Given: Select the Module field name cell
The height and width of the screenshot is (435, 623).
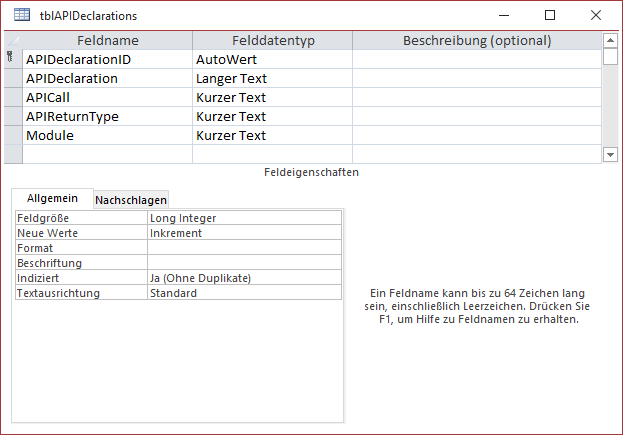Looking at the screenshot, I should pyautogui.click(x=108, y=135).
